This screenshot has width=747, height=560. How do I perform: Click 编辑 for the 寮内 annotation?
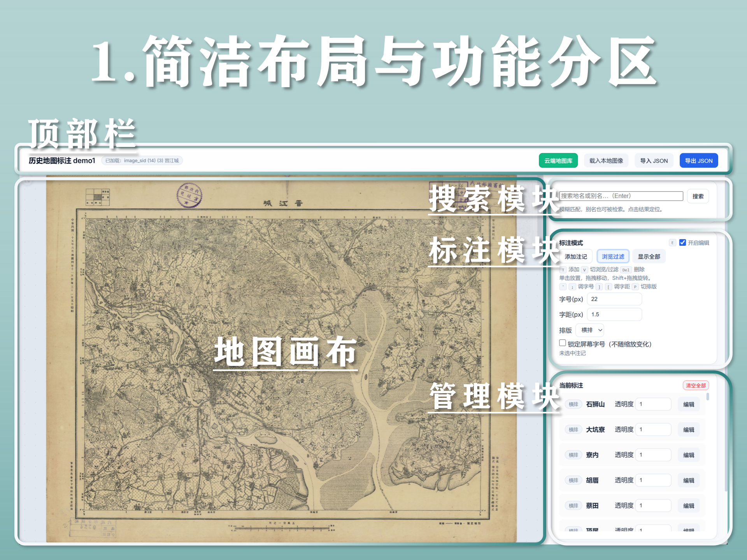688,455
